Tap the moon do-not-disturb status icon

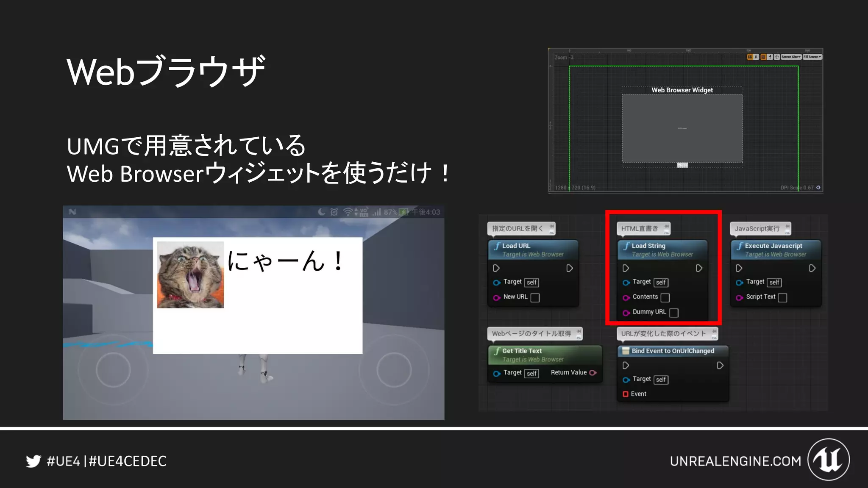pos(322,212)
